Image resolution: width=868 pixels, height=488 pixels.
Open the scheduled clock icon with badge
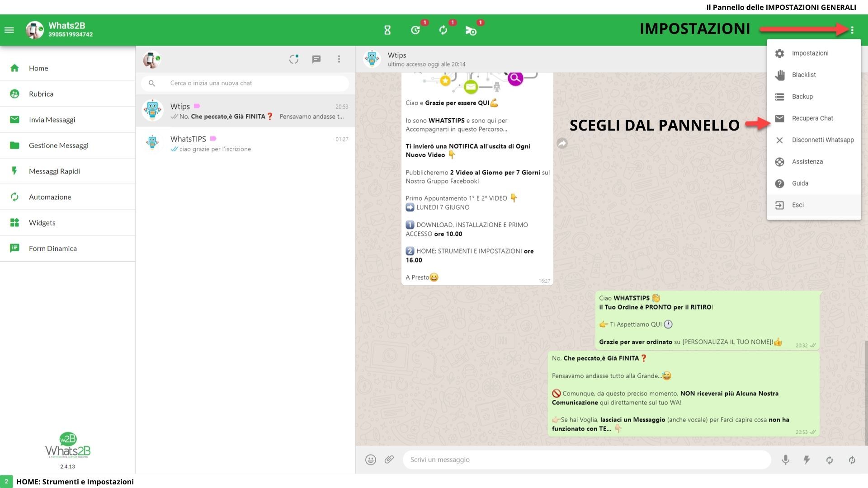pyautogui.click(x=415, y=30)
